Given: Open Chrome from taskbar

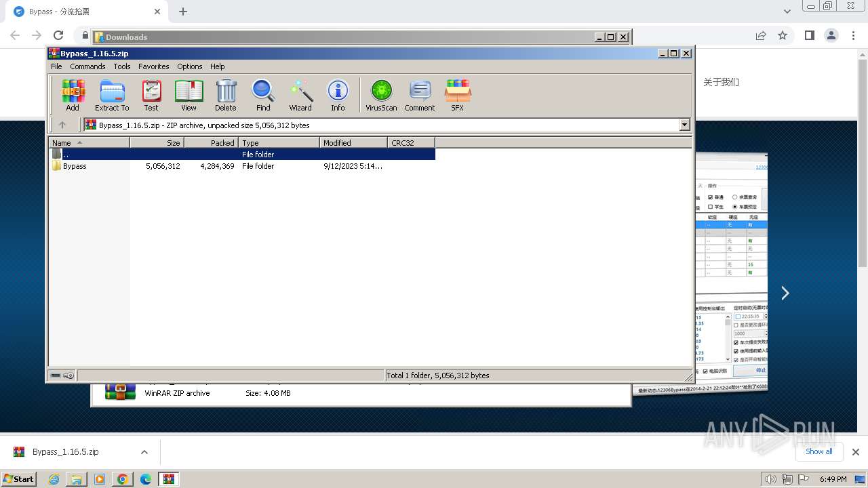Looking at the screenshot, I should 123,479.
